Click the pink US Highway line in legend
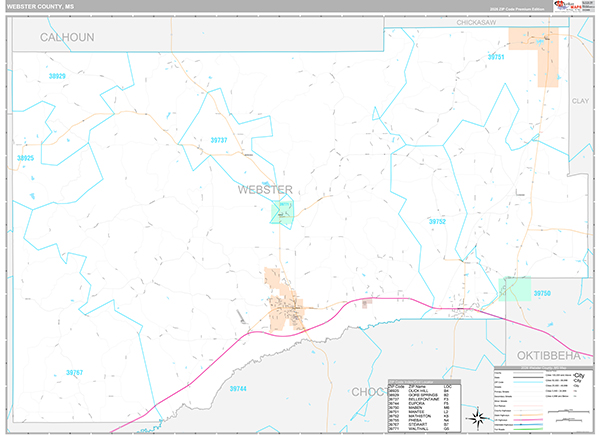 (528, 420)
